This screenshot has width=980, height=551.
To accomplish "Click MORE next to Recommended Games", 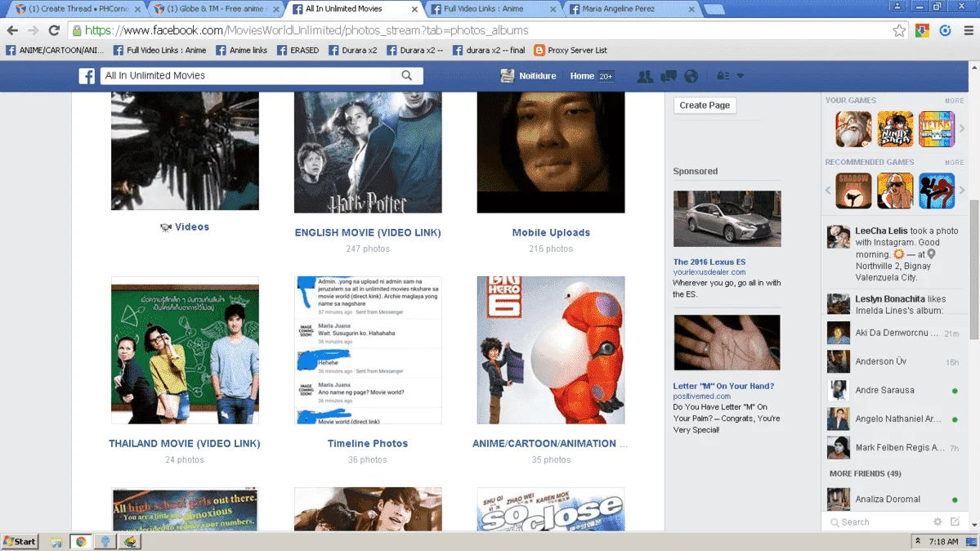I will coord(955,163).
